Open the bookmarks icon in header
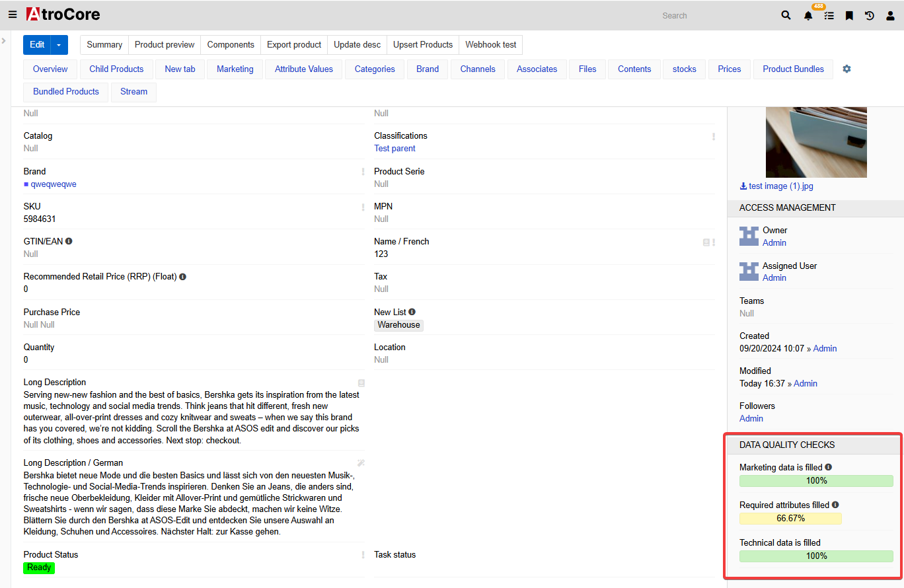The width and height of the screenshot is (904, 588). (849, 16)
